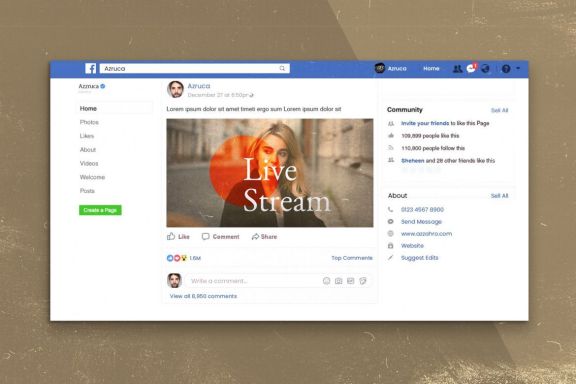Open the messages icon with red badge
This screenshot has width=576, height=384.
pos(471,68)
